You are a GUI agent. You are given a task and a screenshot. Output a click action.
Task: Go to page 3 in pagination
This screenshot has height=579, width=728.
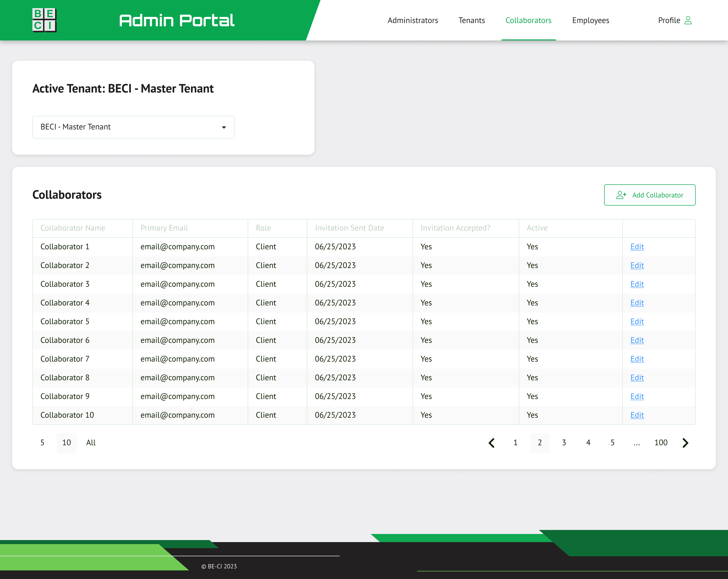point(564,442)
